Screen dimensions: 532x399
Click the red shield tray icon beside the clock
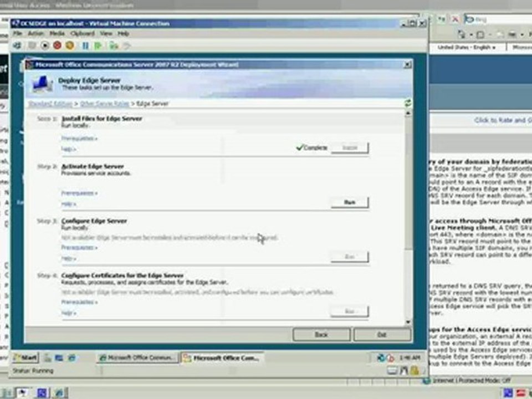[x=390, y=357]
